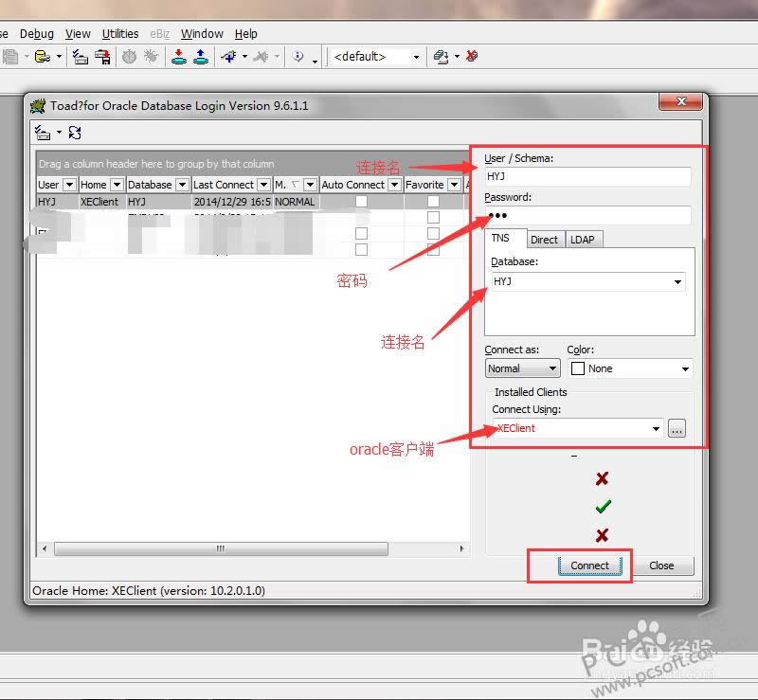The height and width of the screenshot is (700, 758).
Task: Check Auto Connect box for HYJ row
Action: tap(361, 202)
